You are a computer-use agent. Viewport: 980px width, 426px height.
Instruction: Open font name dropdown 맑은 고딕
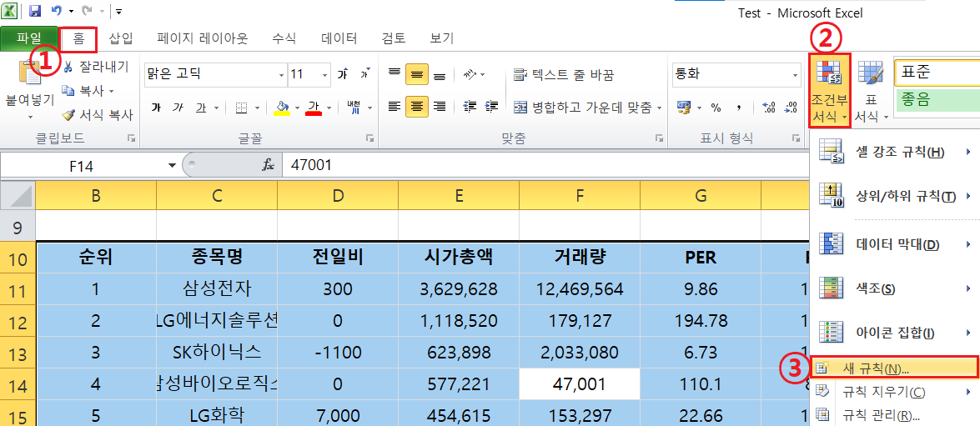pyautogui.click(x=280, y=74)
